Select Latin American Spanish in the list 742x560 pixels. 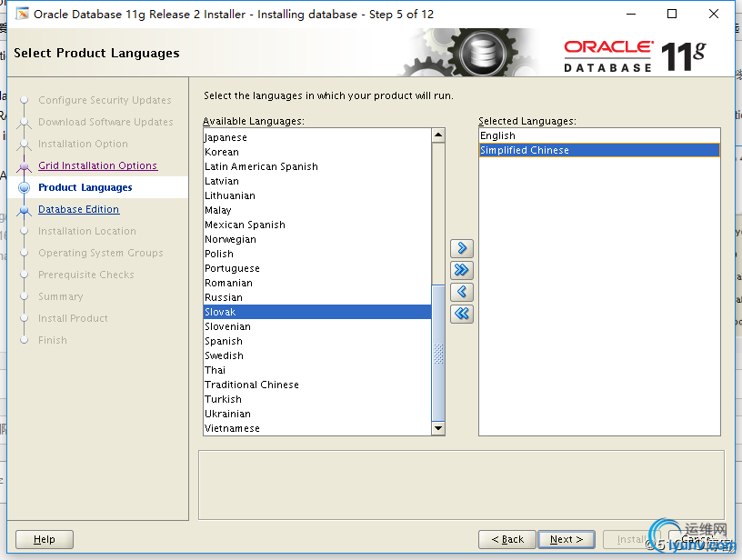pos(317,166)
